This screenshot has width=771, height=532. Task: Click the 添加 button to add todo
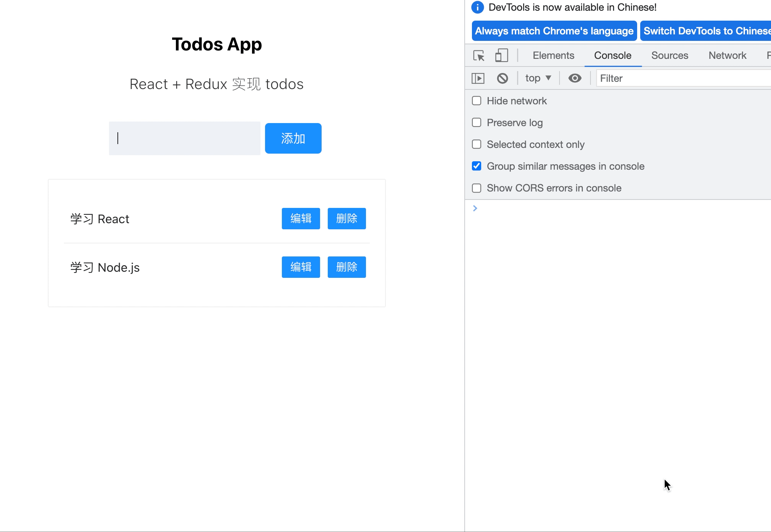293,138
